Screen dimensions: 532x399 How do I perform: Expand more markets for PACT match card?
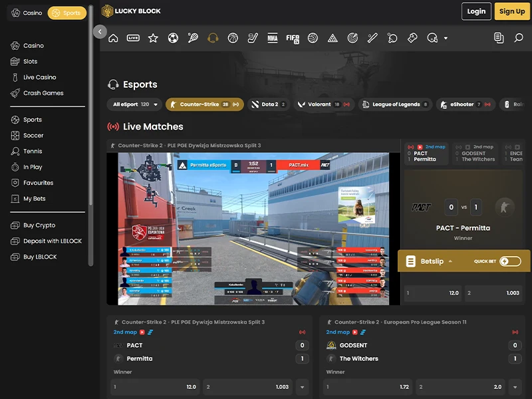click(303, 387)
